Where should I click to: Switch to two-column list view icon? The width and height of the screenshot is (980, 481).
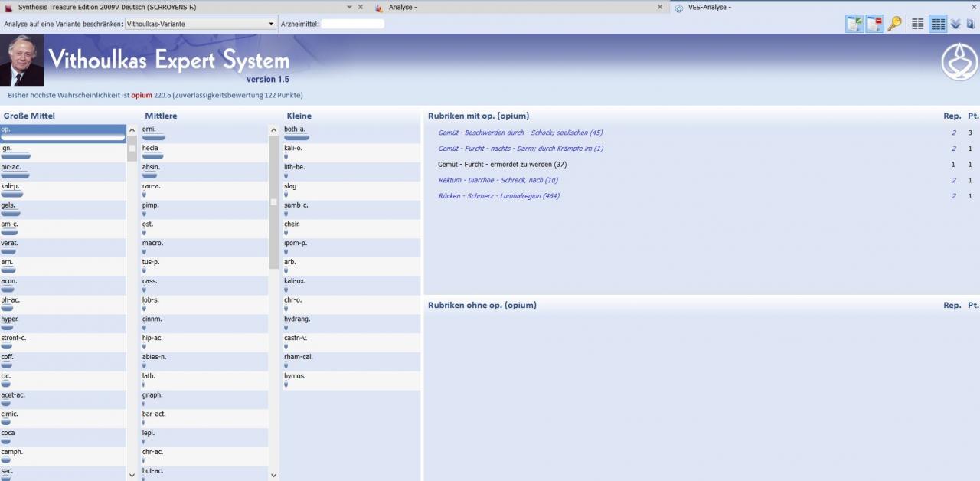click(917, 24)
